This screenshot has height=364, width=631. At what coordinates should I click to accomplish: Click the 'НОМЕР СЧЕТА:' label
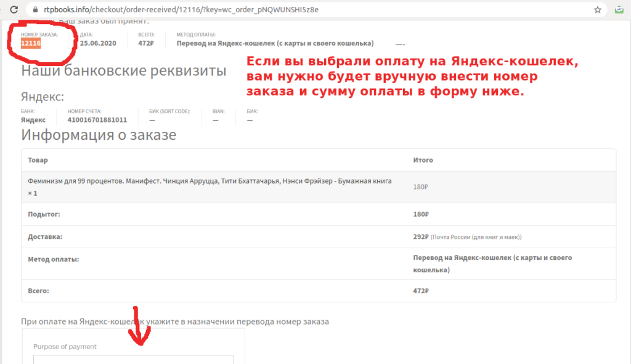pyautogui.click(x=84, y=111)
